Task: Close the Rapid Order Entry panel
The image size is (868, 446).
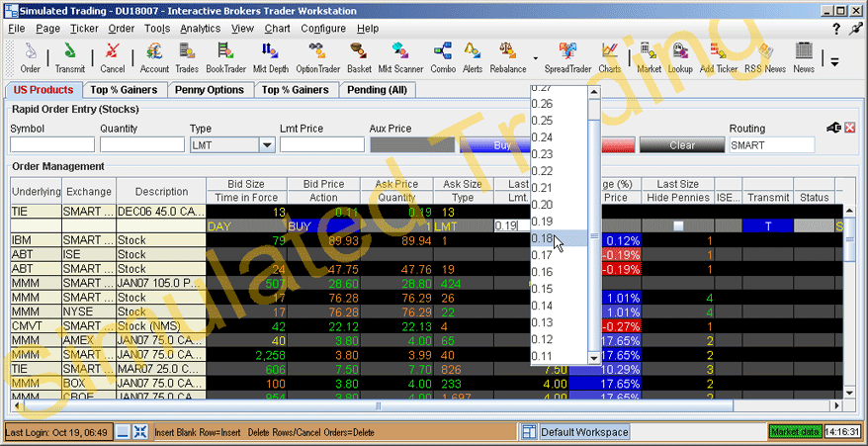Action: [x=850, y=128]
